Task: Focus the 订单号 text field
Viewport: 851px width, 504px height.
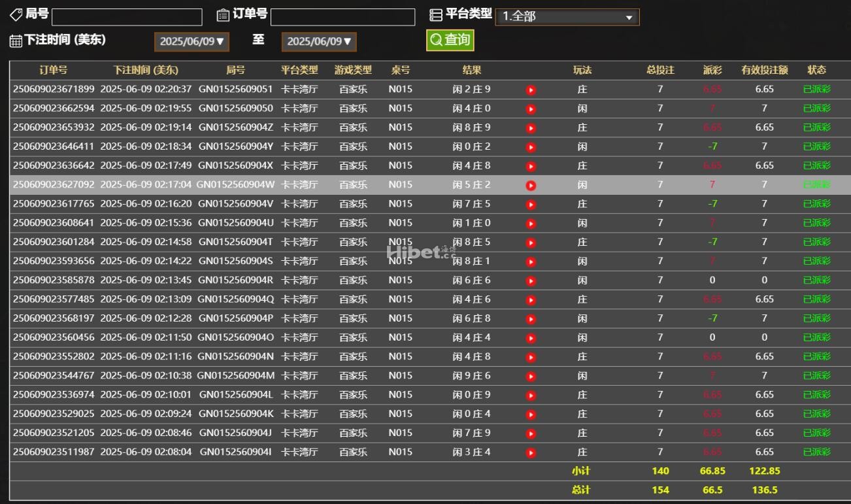Action: click(342, 17)
